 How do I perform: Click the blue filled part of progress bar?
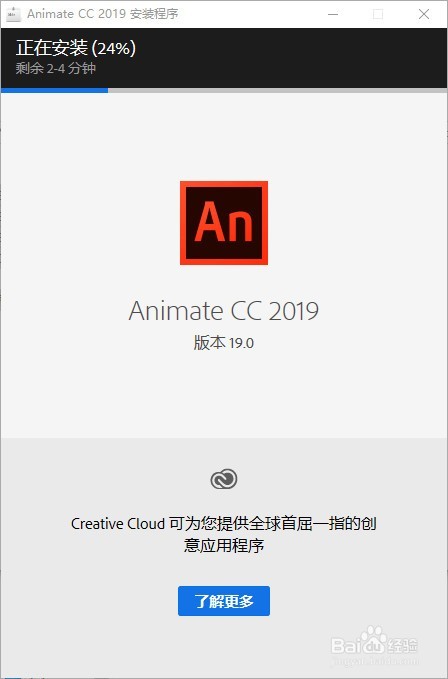pos(55,91)
